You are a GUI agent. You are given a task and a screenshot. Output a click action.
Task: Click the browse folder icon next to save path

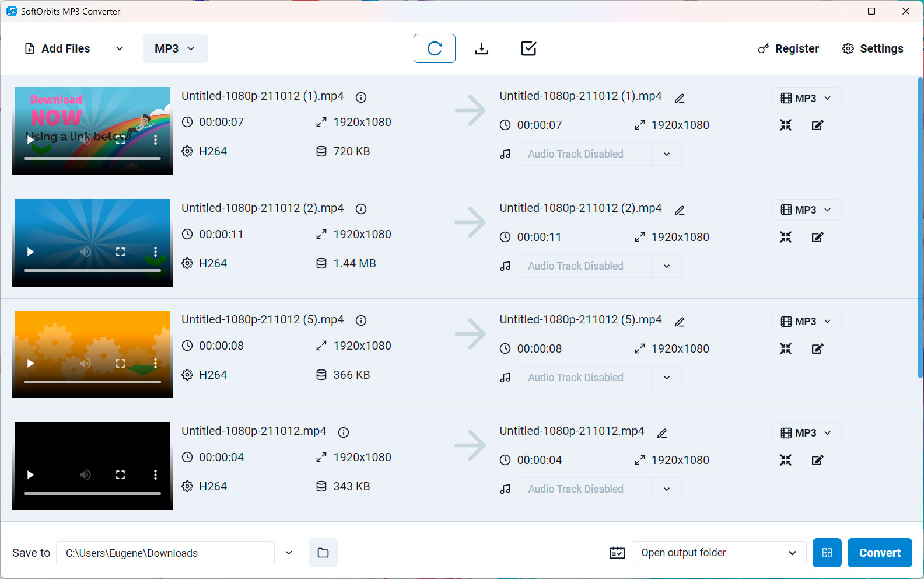coord(323,553)
